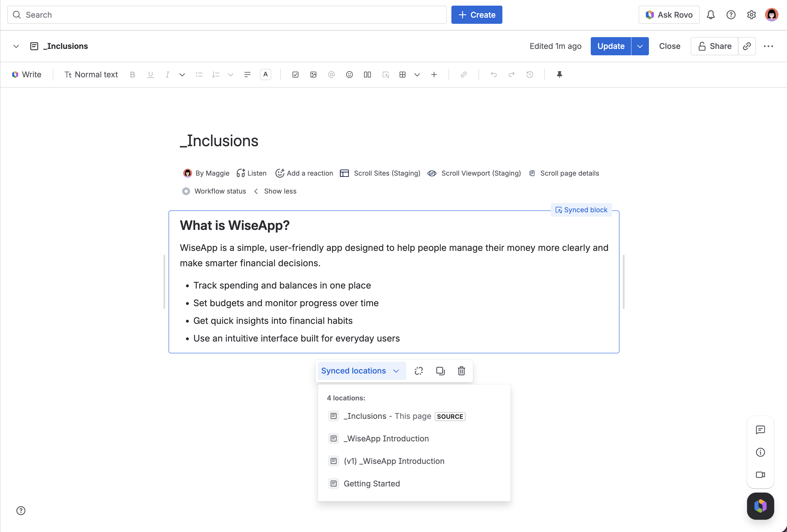Open the notifications bell

tap(710, 15)
